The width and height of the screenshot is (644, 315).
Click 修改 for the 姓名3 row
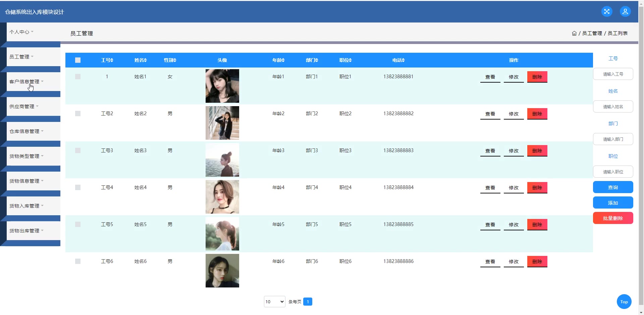514,151
